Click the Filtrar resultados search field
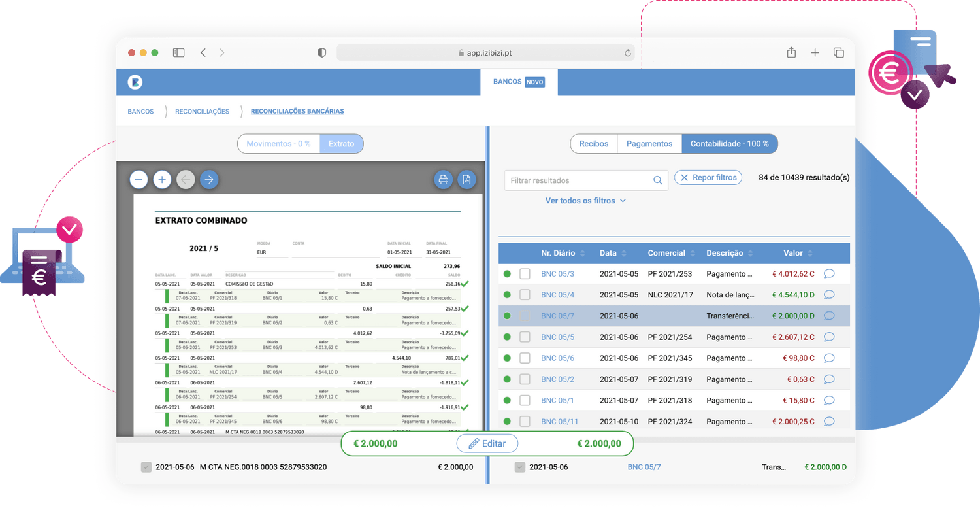Image resolution: width=980 pixels, height=508 pixels. pyautogui.click(x=578, y=180)
